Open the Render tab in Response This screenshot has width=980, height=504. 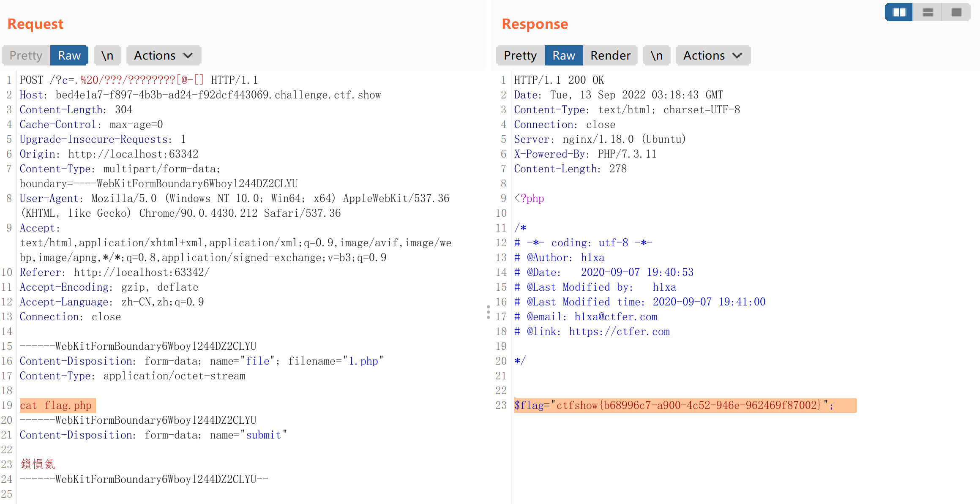pos(610,55)
